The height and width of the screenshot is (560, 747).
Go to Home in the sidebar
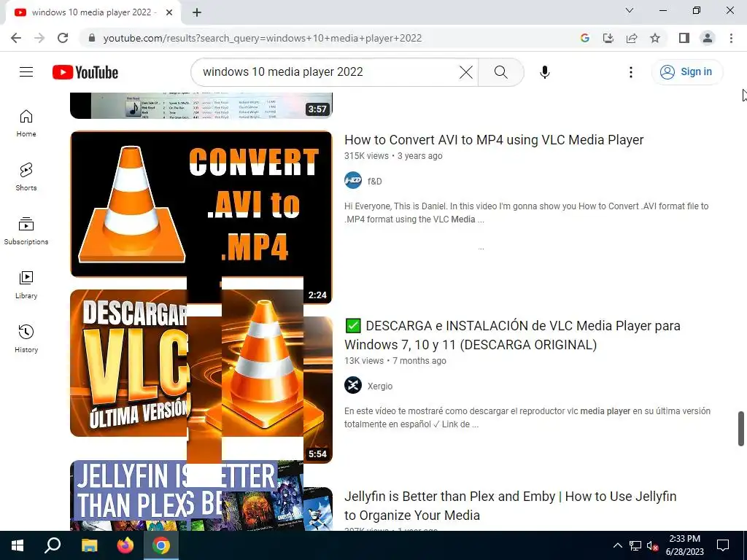[26, 123]
